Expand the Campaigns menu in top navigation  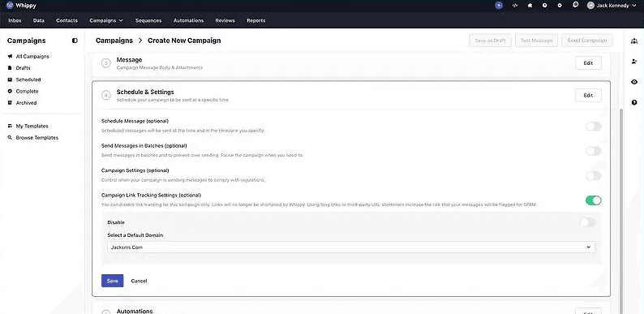point(106,20)
